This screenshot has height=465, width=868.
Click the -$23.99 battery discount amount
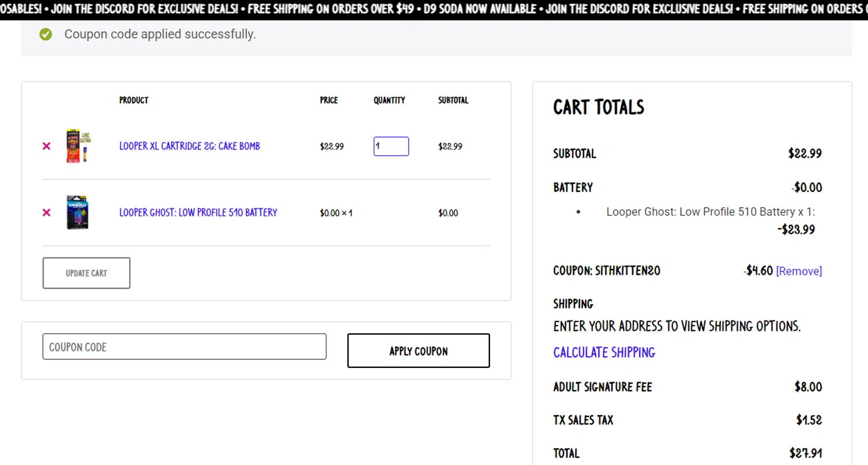796,230
